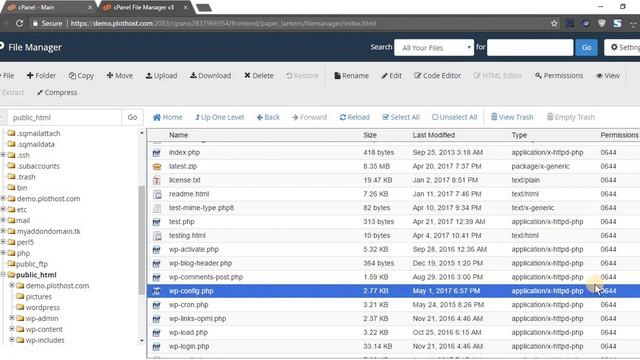The height and width of the screenshot is (360, 640).
Task: Expand the etc folder node
Action: (x=3, y=209)
